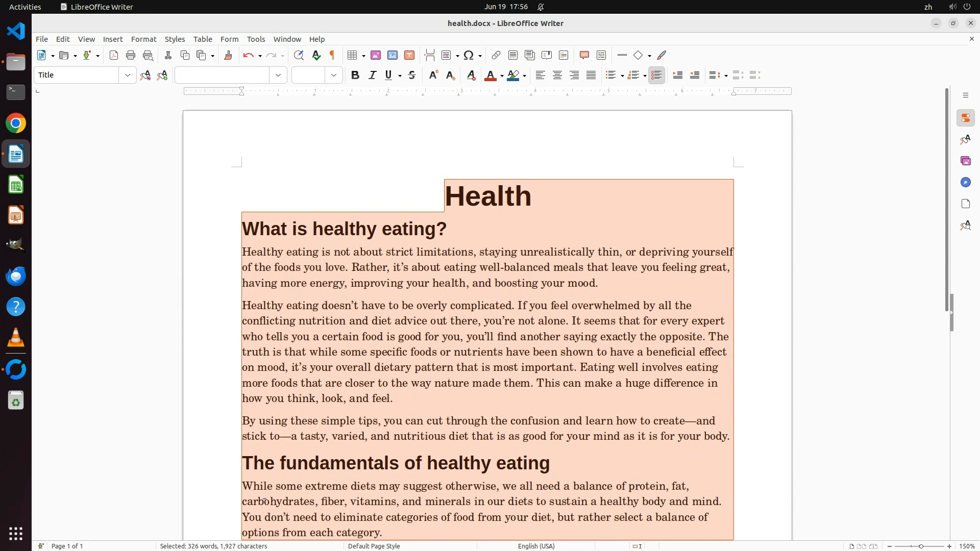Screen dimensions: 980x551
Task: Open Thunderbird from the Ubuntu dock
Action: click(16, 277)
